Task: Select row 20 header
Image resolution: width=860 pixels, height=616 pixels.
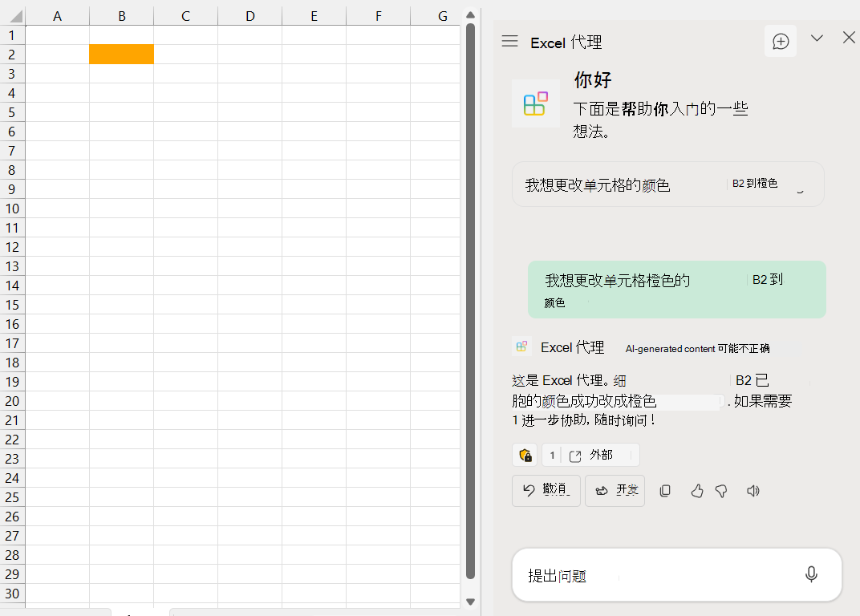Action: tap(12, 401)
